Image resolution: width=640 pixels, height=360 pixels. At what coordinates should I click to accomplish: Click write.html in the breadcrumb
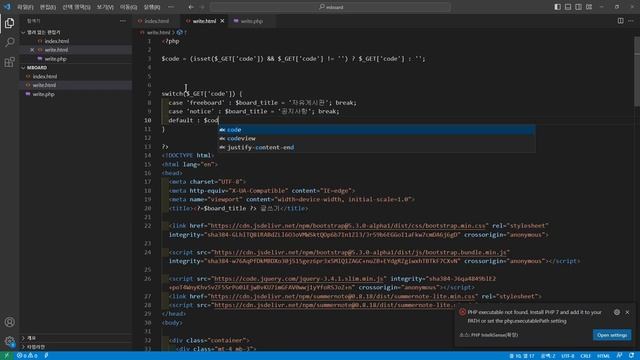(158, 32)
